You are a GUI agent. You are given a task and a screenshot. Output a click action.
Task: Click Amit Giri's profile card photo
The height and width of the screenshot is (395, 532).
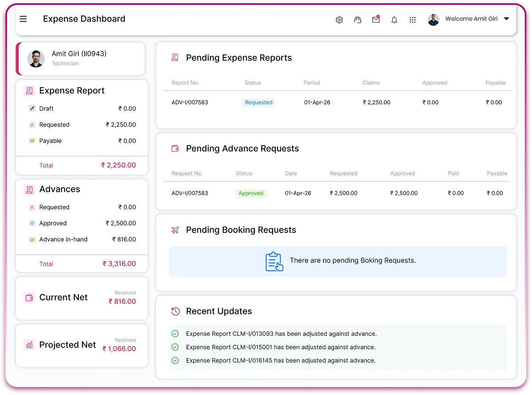click(x=36, y=58)
